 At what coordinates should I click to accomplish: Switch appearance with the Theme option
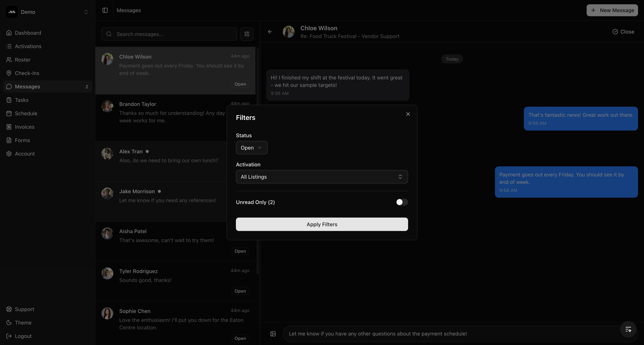point(23,323)
